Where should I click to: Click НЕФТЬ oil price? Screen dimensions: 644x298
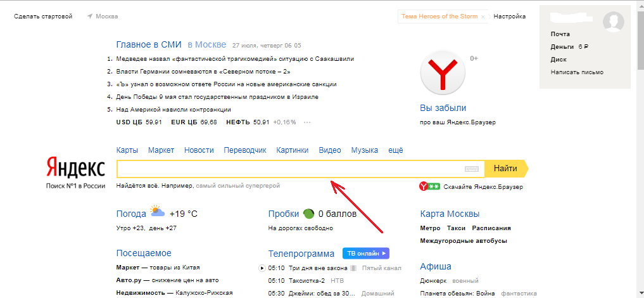click(x=248, y=122)
